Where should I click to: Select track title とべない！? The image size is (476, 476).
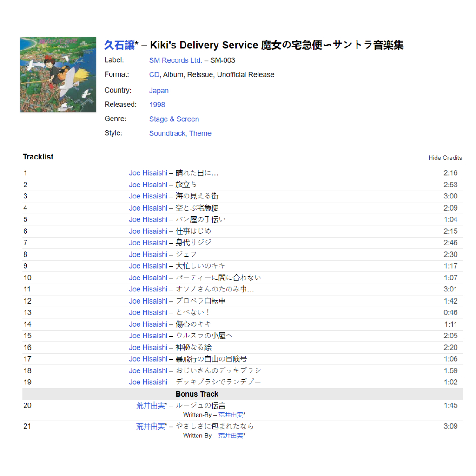(193, 312)
